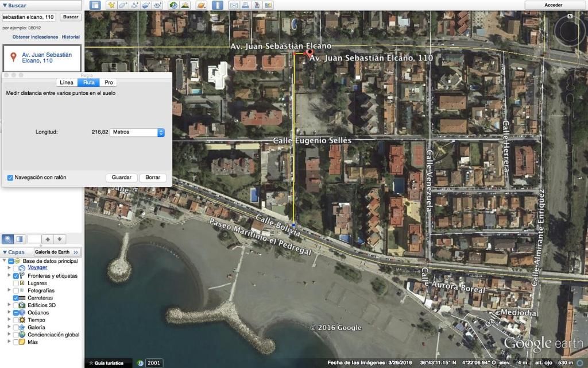This screenshot has width=588, height=368.
Task: Click the email envelope icon
Action: click(234, 5)
